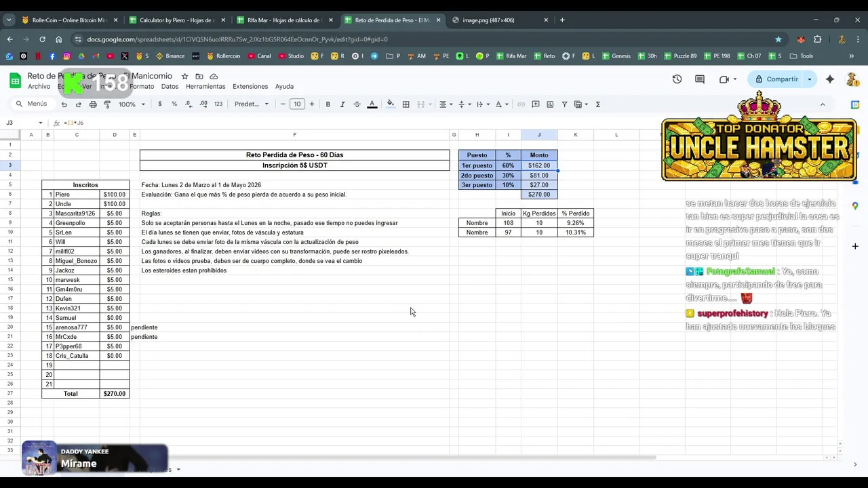Image resolution: width=868 pixels, height=488 pixels.
Task: Click the Redo icon in the toolbar
Action: click(78, 104)
